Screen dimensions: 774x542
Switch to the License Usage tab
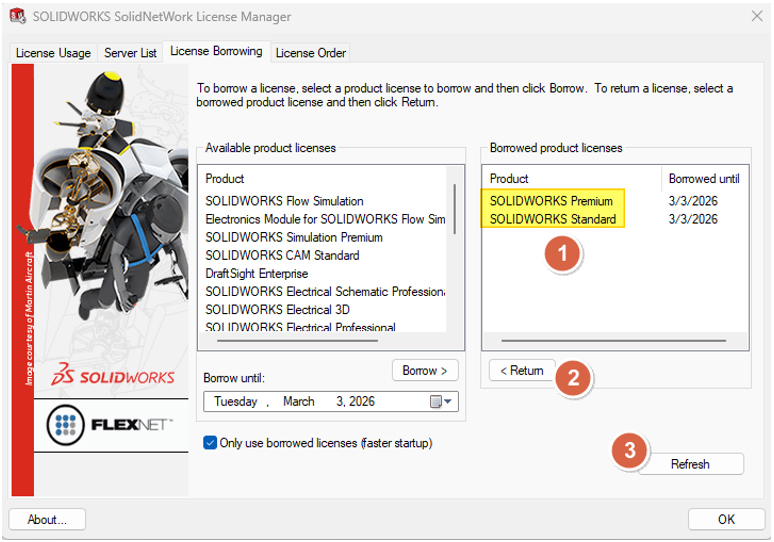53,52
